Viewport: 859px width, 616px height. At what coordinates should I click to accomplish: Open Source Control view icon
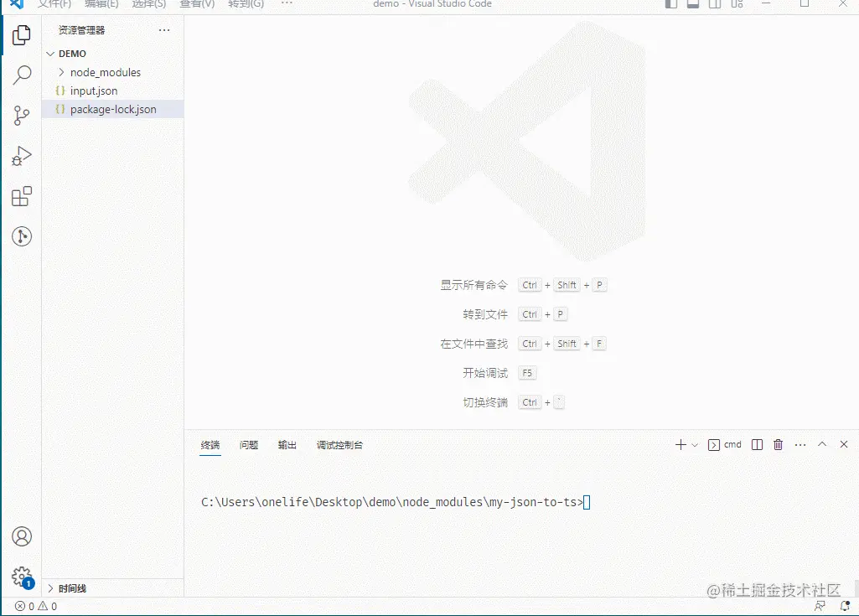[x=21, y=116]
